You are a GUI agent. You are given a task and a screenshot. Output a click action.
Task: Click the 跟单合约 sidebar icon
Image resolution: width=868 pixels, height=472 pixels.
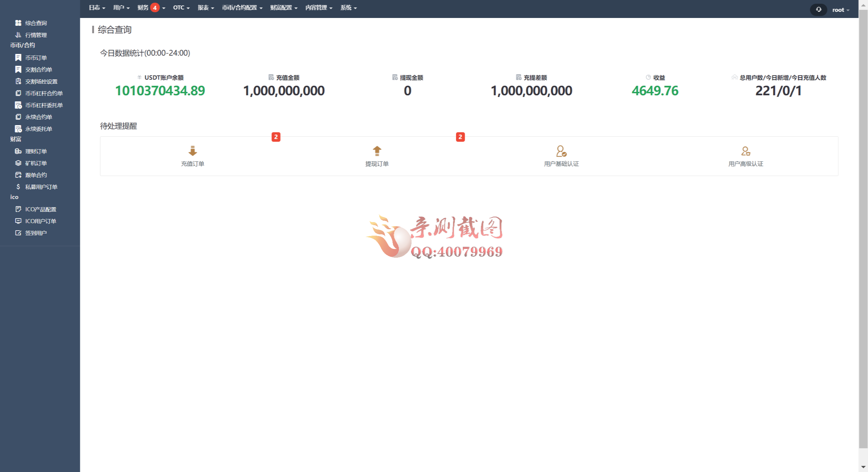coord(18,175)
